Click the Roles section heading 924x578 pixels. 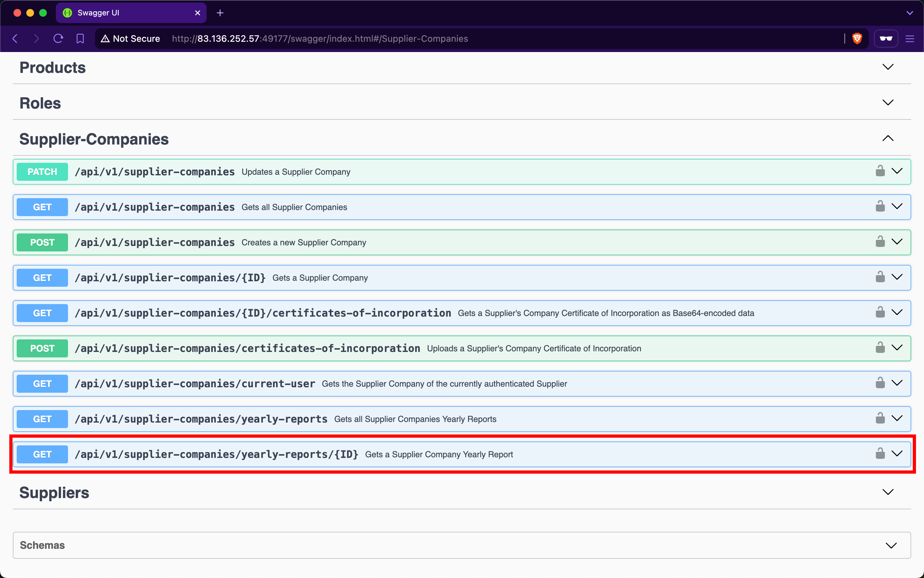coord(40,103)
